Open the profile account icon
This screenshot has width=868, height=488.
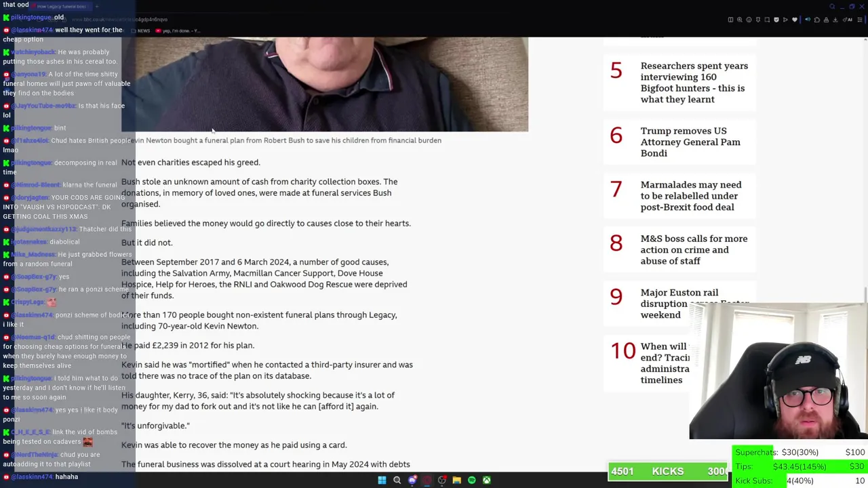826,20
